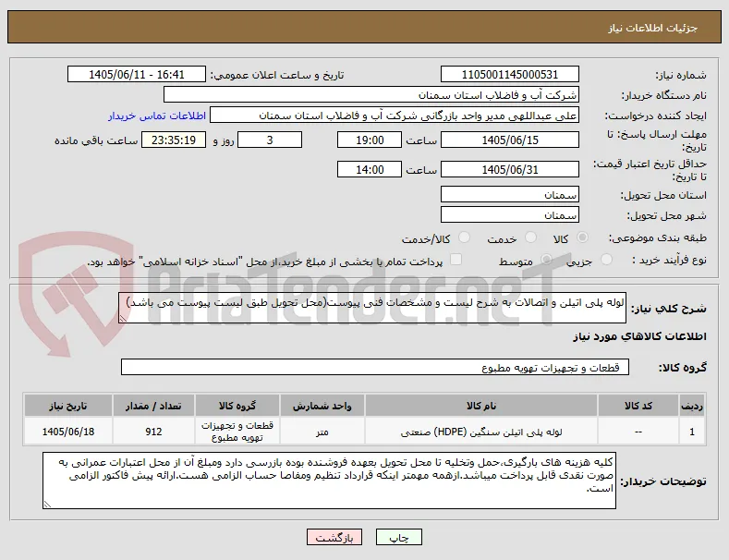This screenshot has height=560, width=729.
Task: Select the خدمت radio button
Action: (x=530, y=237)
